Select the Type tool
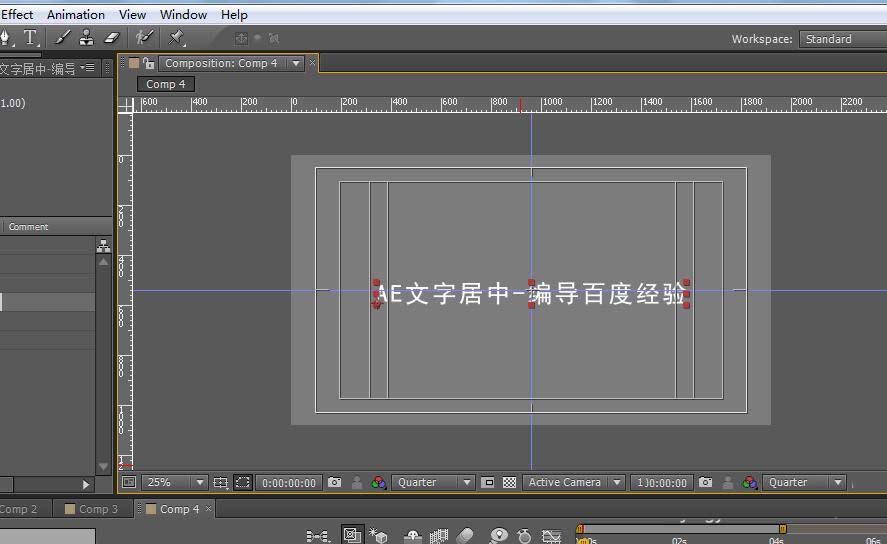Viewport: 887px width, 544px height. point(31,38)
